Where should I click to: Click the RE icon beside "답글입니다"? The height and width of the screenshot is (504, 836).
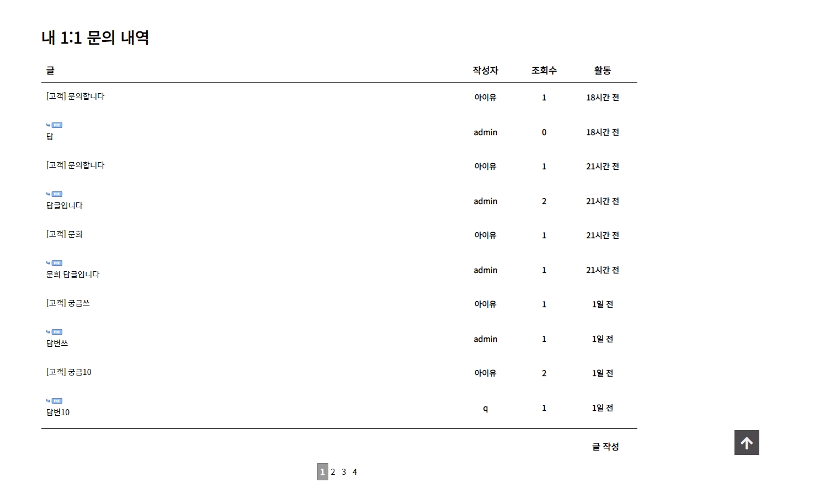57,194
